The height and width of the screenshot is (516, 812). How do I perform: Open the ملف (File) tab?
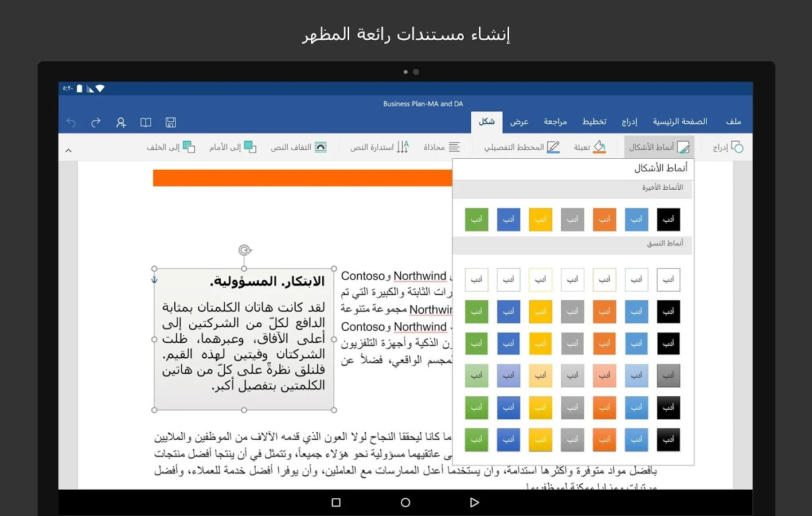click(733, 122)
